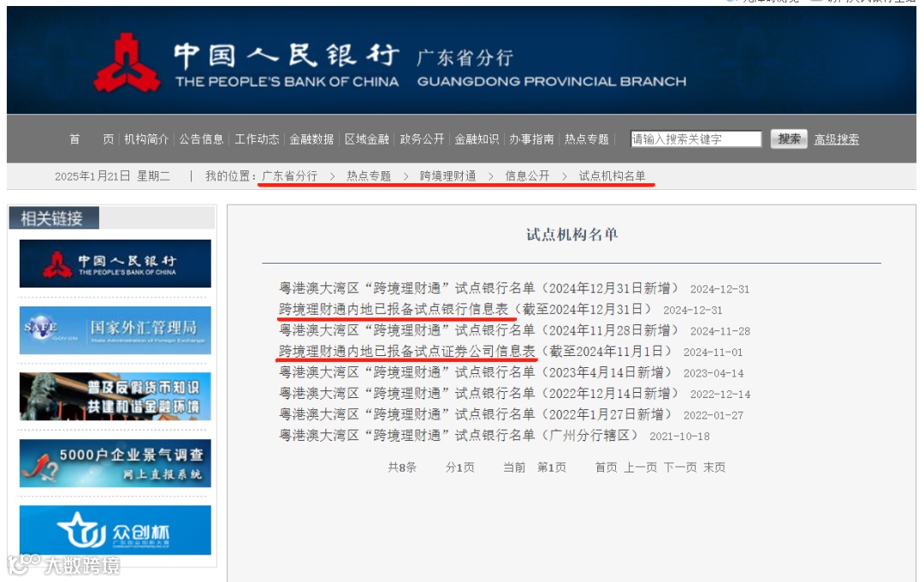Click the 首页 pagination link

(606, 467)
